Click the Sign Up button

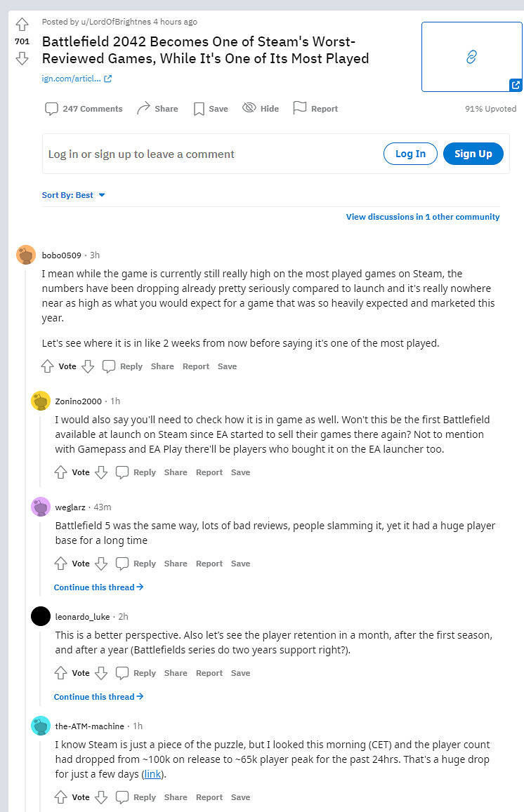click(x=473, y=154)
